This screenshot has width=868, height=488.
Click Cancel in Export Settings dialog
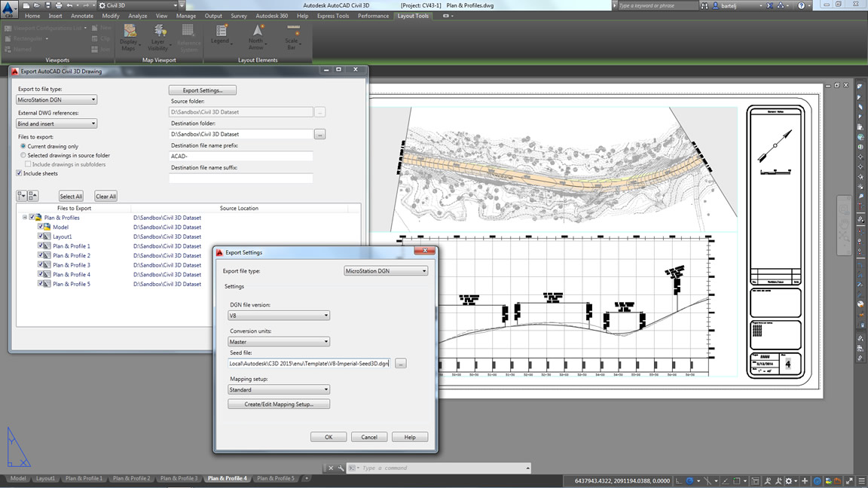369,437
